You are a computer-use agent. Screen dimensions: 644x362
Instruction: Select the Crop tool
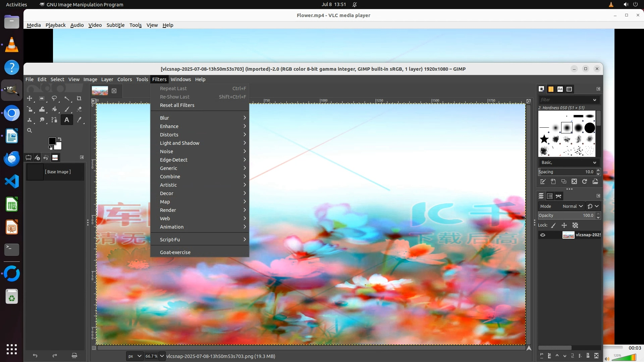tap(79, 99)
